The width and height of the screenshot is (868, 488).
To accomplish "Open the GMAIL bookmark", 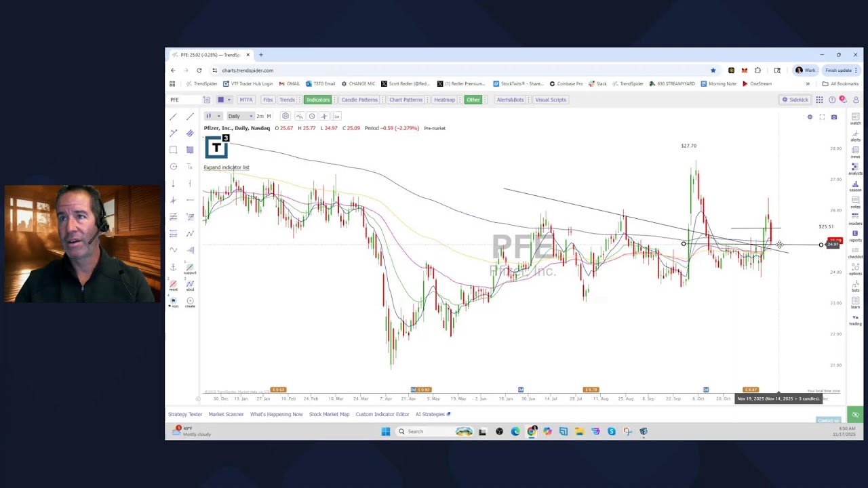I will tap(290, 84).
